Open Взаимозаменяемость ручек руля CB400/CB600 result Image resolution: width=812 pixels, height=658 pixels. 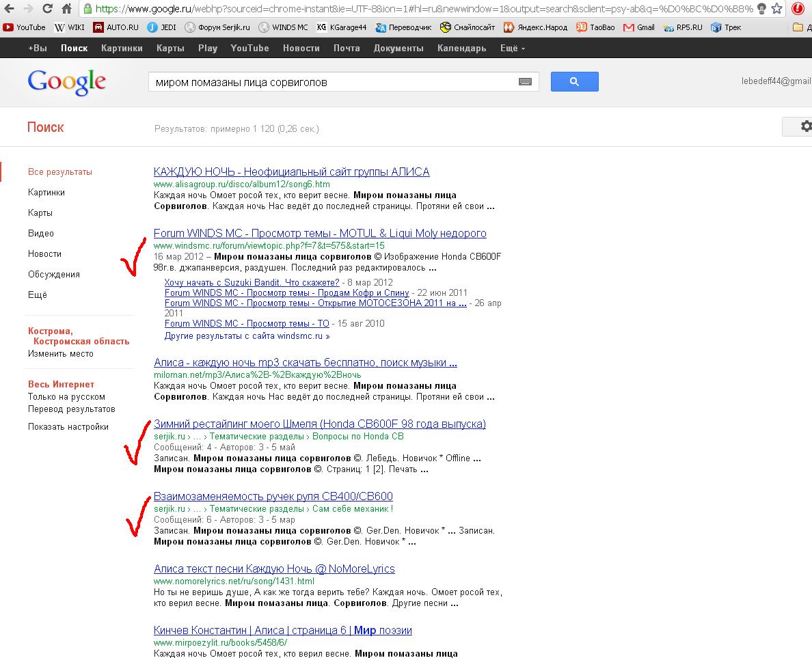[x=273, y=497]
